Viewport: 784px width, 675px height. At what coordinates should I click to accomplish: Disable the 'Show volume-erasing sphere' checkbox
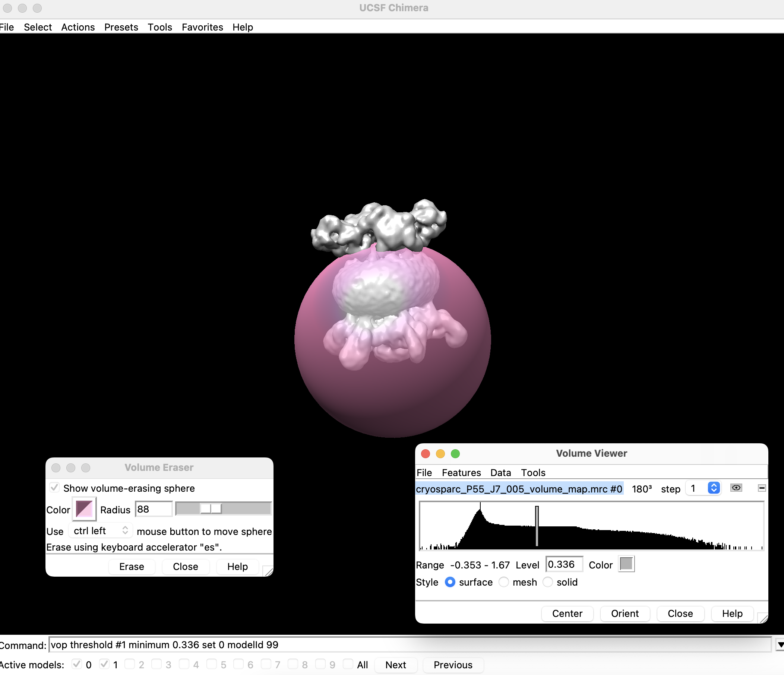point(54,488)
